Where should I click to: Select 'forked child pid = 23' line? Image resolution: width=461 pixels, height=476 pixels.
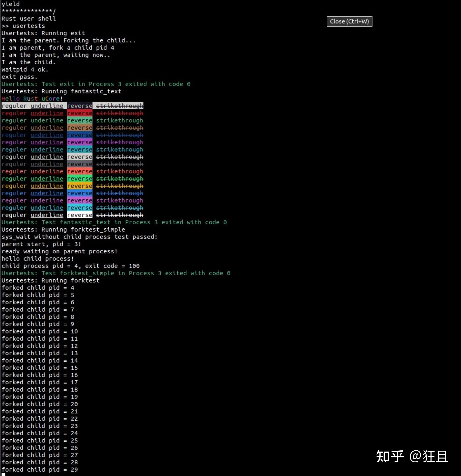40,426
